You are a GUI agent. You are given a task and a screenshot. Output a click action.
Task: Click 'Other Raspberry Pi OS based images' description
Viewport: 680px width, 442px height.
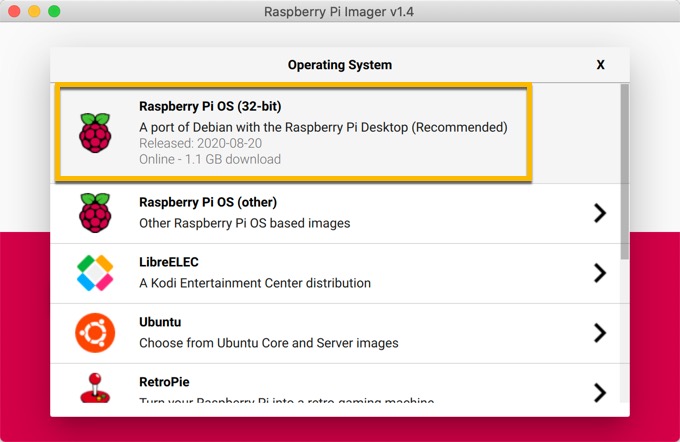coord(245,223)
